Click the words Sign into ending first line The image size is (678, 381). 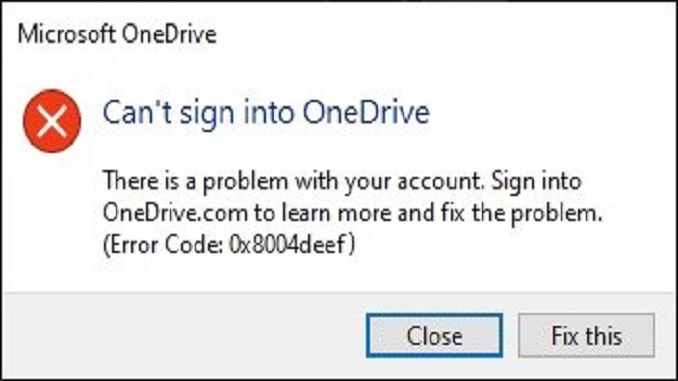point(536,181)
